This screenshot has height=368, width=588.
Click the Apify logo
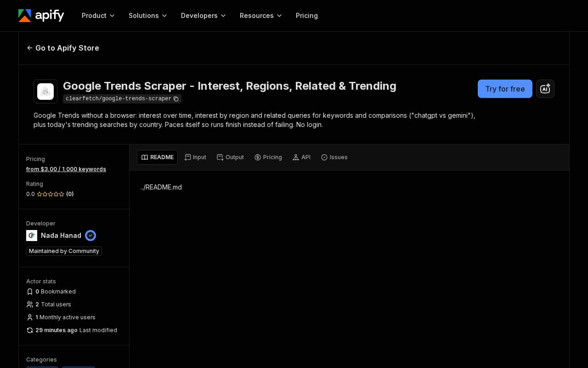click(x=41, y=16)
